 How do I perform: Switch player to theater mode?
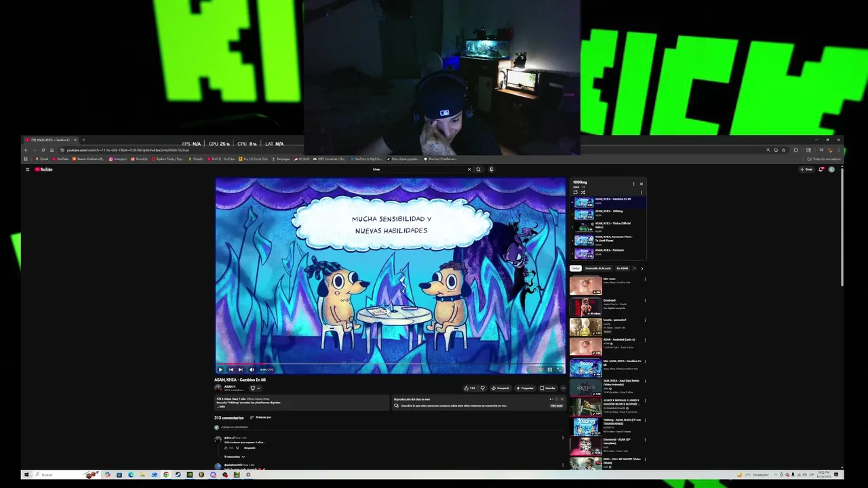point(550,369)
